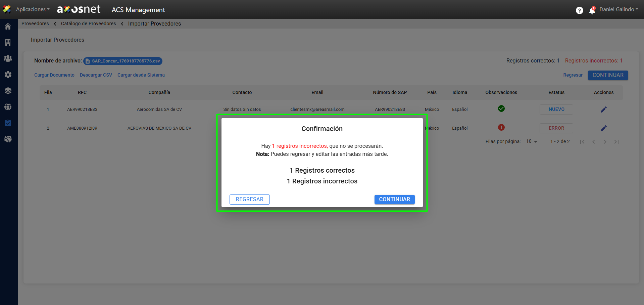Screen dimensions: 644x305
Task: Open the notifications bell
Action: pyautogui.click(x=592, y=11)
